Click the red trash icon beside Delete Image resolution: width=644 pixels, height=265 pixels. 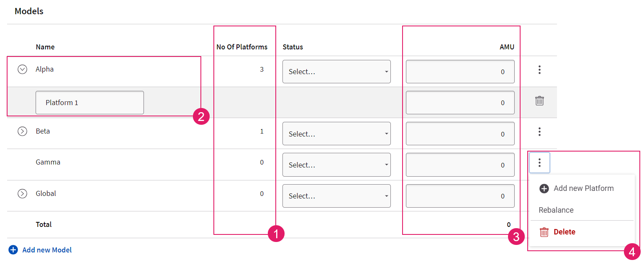click(x=544, y=232)
